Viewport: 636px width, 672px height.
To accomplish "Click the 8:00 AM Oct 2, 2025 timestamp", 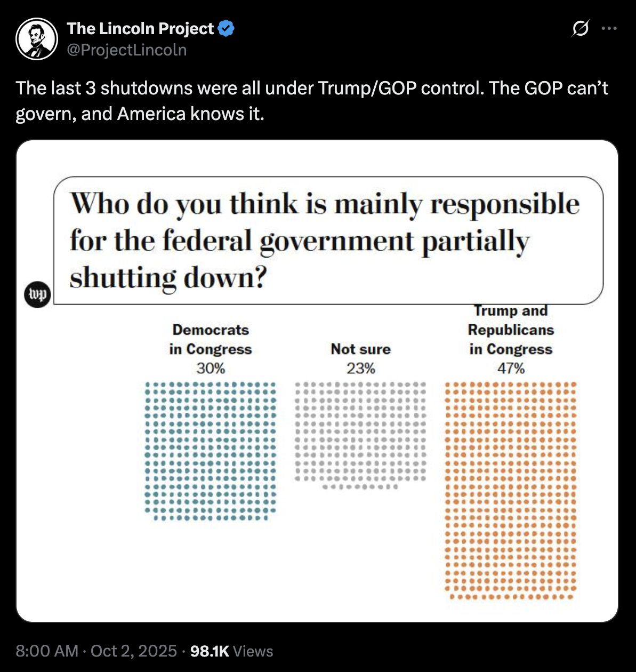I will tap(96, 651).
